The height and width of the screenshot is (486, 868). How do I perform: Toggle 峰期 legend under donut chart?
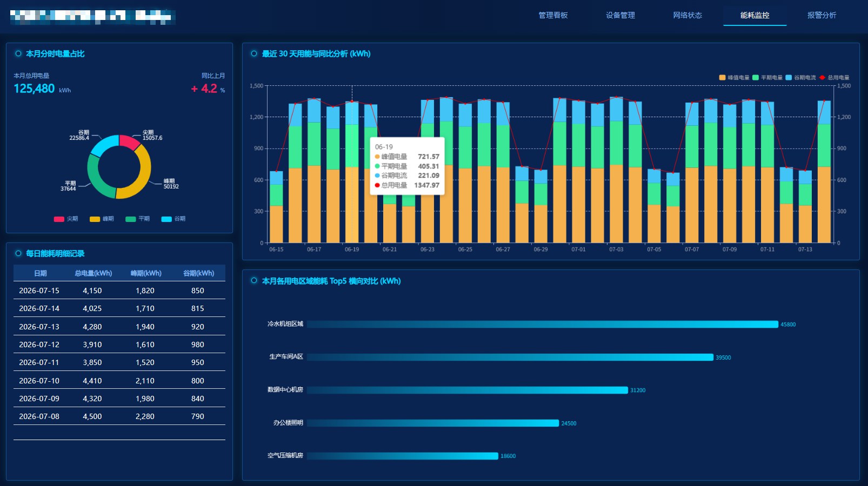102,219
